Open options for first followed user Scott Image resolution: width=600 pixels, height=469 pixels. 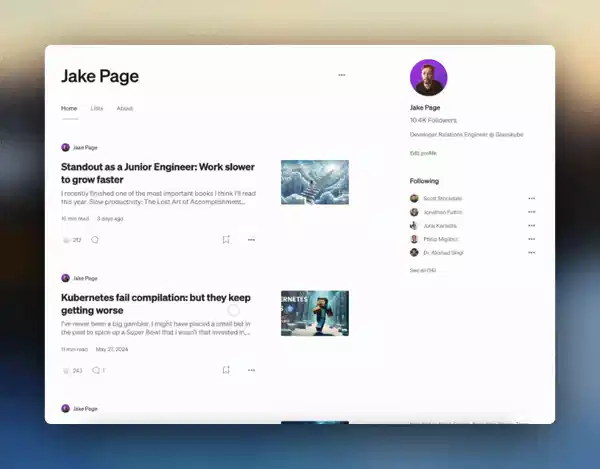(532, 198)
